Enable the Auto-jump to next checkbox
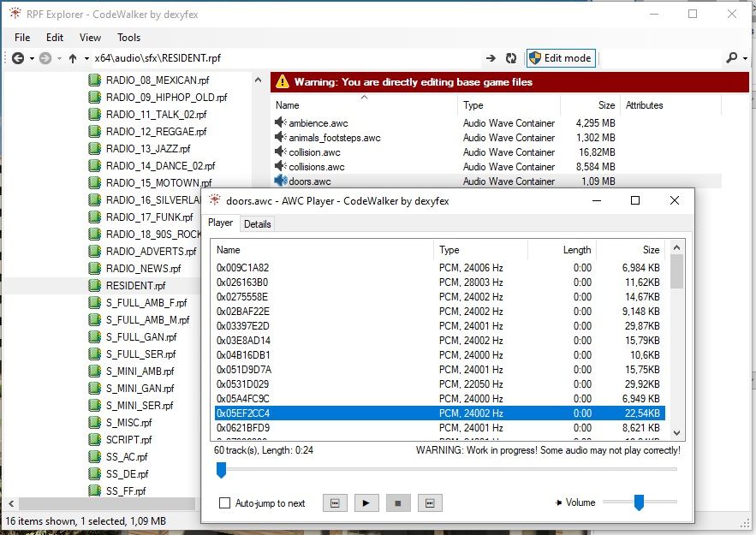Screen dimensions: 756x535 (224, 502)
